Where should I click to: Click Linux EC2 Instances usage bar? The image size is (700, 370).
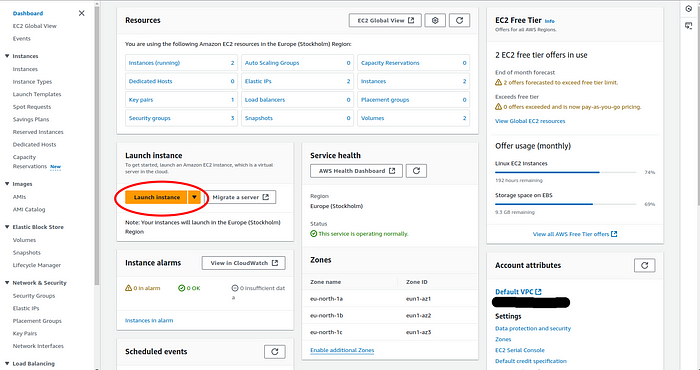click(x=565, y=172)
